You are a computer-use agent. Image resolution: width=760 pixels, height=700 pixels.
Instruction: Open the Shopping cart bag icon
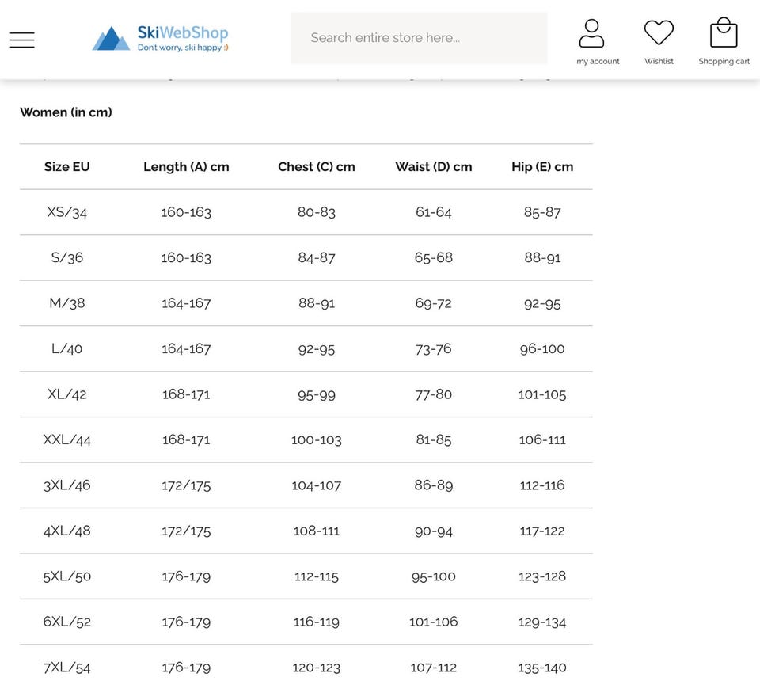point(724,33)
